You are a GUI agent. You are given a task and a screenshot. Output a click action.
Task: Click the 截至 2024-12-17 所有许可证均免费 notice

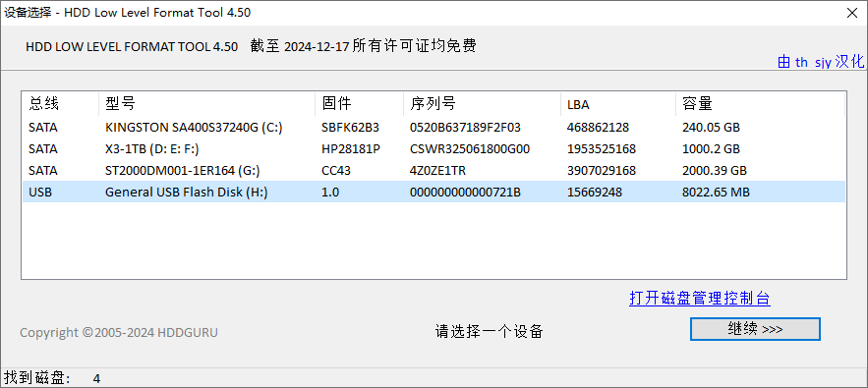363,46
